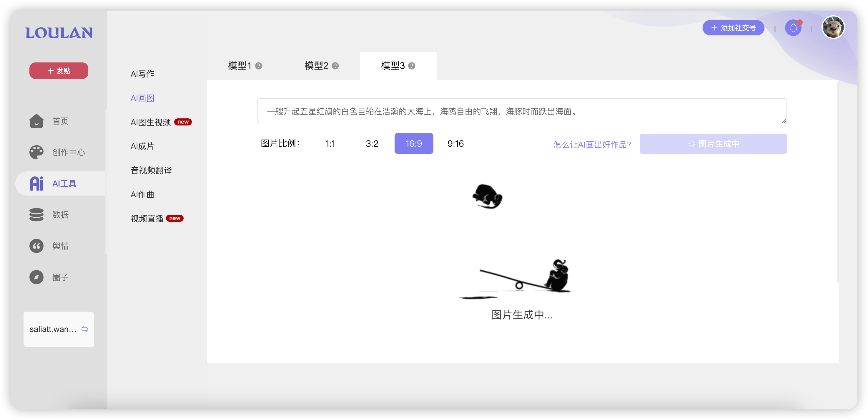
Task: Open the saliatt.wan... account card
Action: pyautogui.click(x=59, y=329)
